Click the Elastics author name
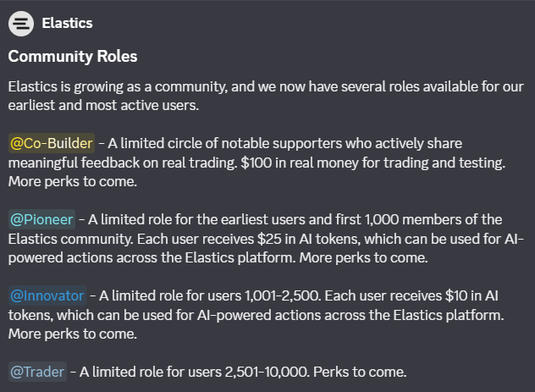Screen dimensions: 535x392 click(x=67, y=23)
